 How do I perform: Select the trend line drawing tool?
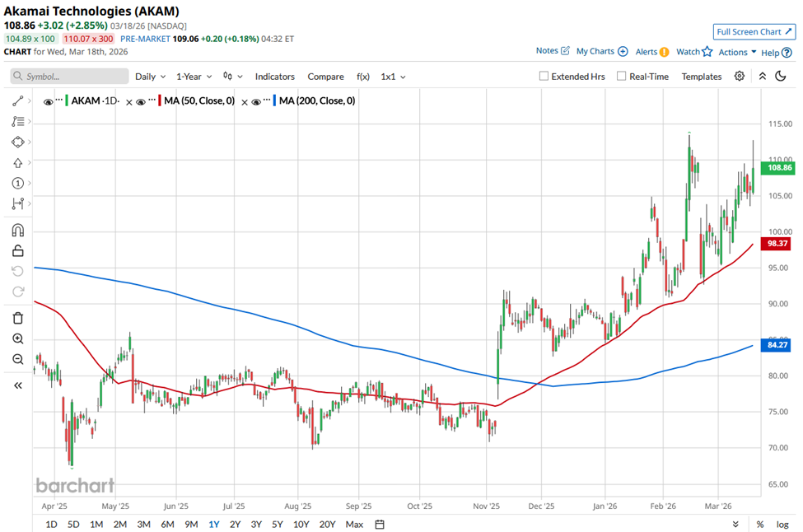coord(17,101)
